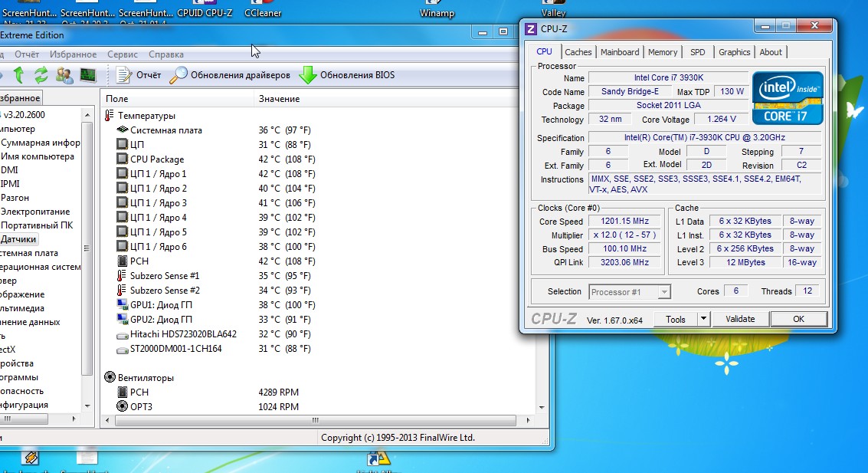Select Электропитание in the left tree
Image resolution: width=868 pixels, height=473 pixels.
pyautogui.click(x=35, y=212)
